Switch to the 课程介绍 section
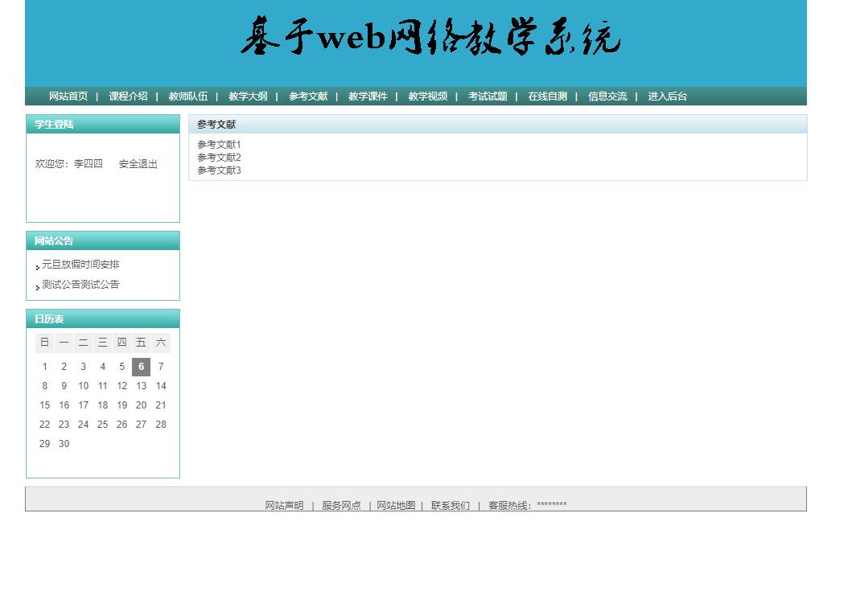Image resolution: width=852 pixels, height=616 pixels. coord(127,96)
